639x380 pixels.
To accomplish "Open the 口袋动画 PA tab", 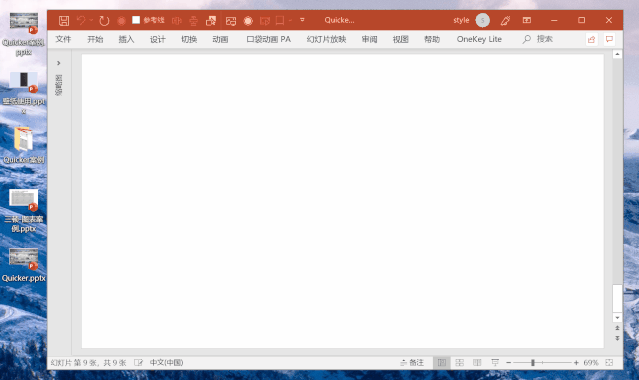I will [269, 39].
